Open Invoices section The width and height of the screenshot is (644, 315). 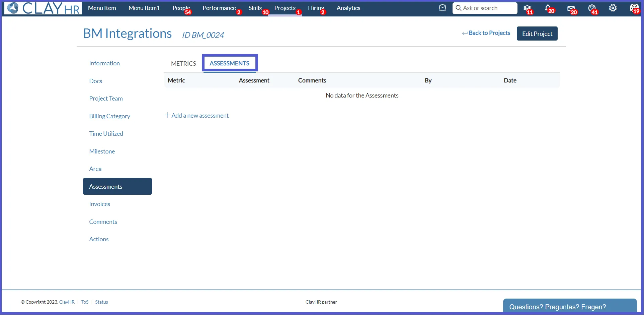pyautogui.click(x=100, y=204)
